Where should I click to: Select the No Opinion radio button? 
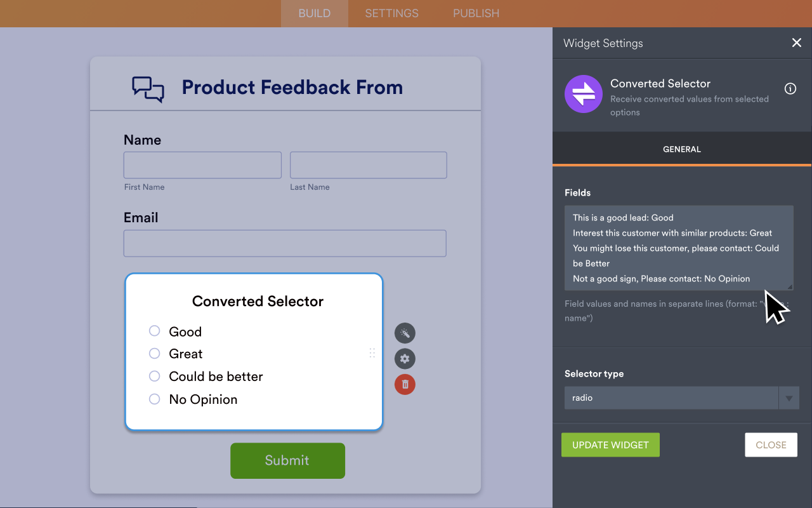pyautogui.click(x=154, y=399)
